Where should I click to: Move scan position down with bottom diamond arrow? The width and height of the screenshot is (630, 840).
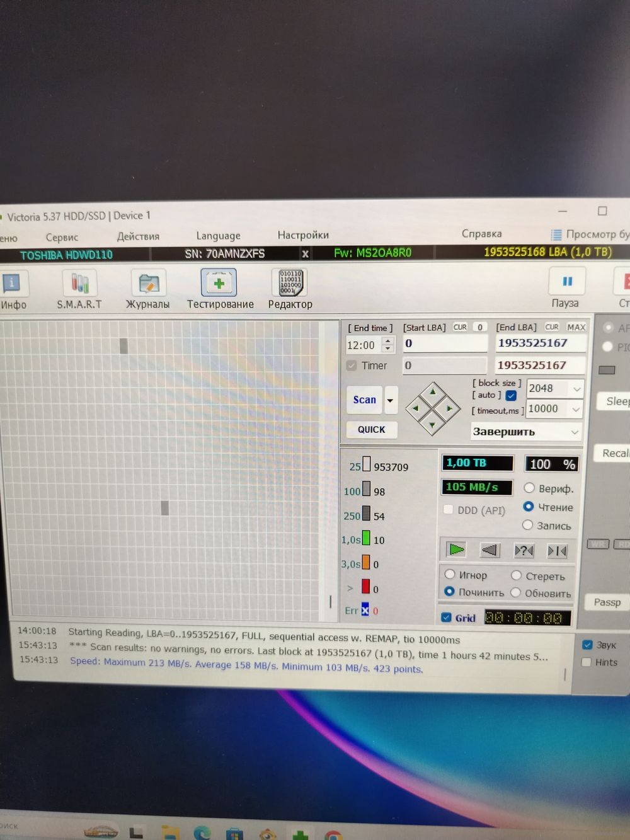pyautogui.click(x=432, y=425)
